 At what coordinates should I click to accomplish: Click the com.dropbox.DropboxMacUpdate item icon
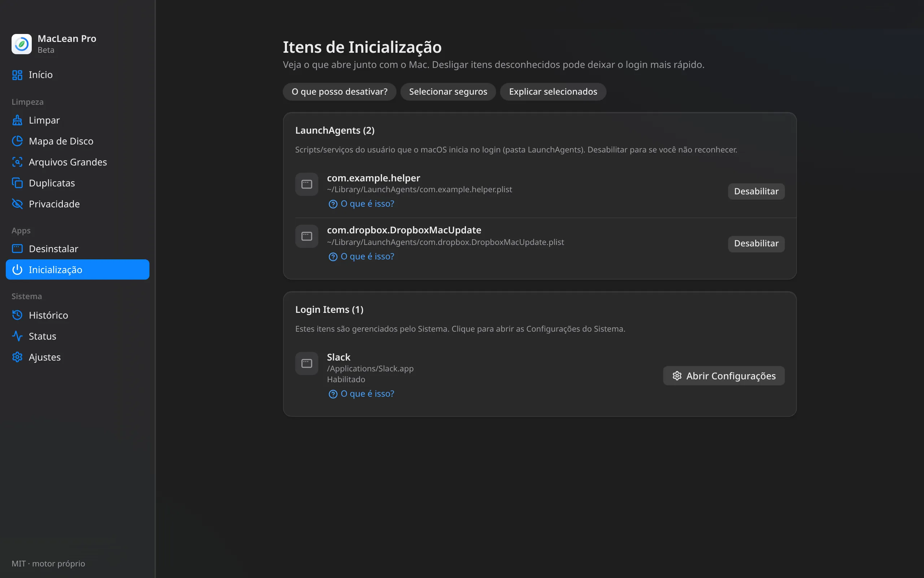306,236
